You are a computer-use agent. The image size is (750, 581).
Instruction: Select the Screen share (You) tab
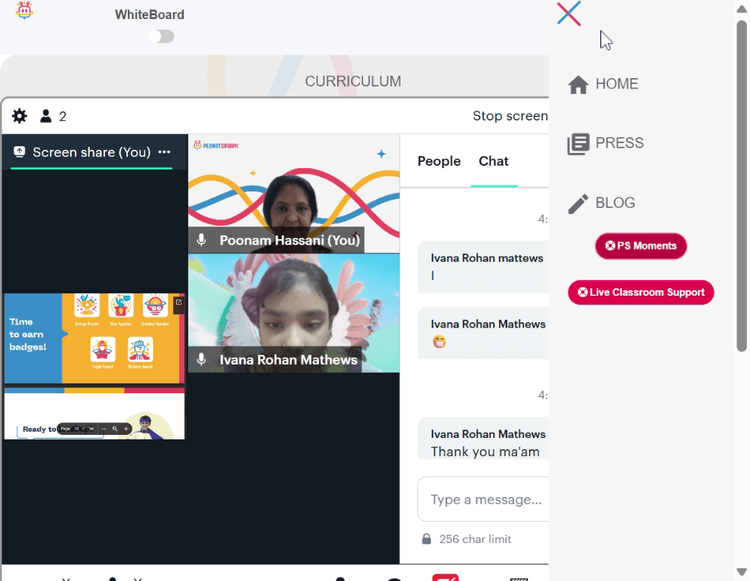click(91, 153)
